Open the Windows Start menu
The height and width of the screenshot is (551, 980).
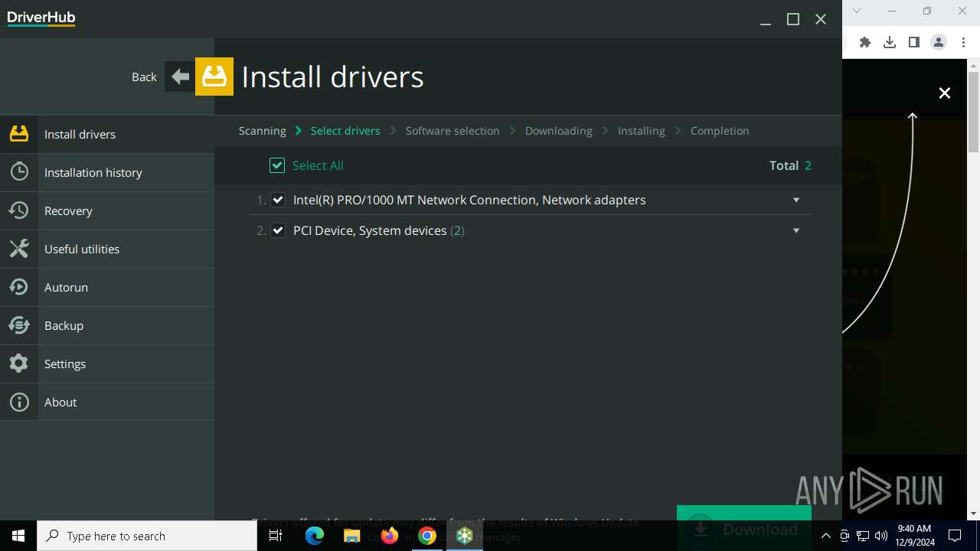[x=18, y=536]
